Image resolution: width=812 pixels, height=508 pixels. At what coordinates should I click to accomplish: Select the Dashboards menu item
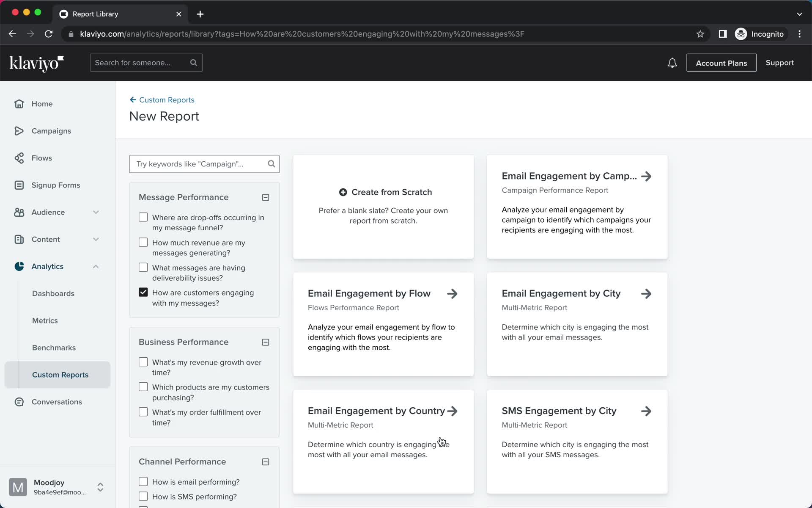(53, 293)
